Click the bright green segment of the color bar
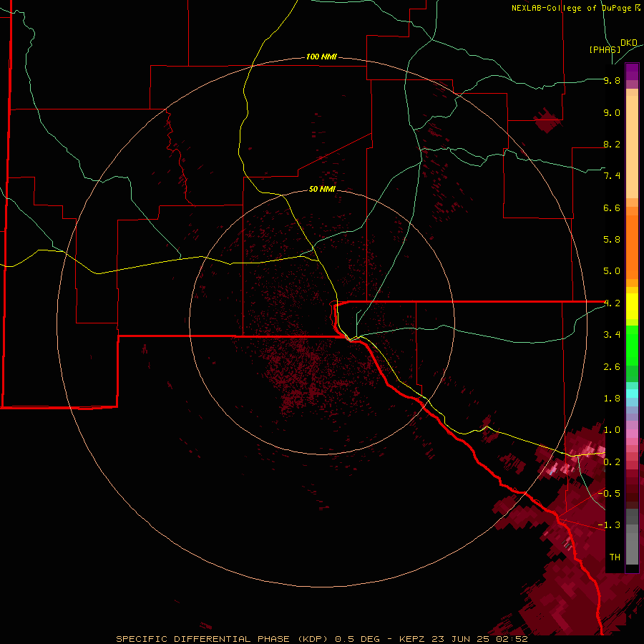Viewport: 644px width, 644px height. click(x=632, y=346)
